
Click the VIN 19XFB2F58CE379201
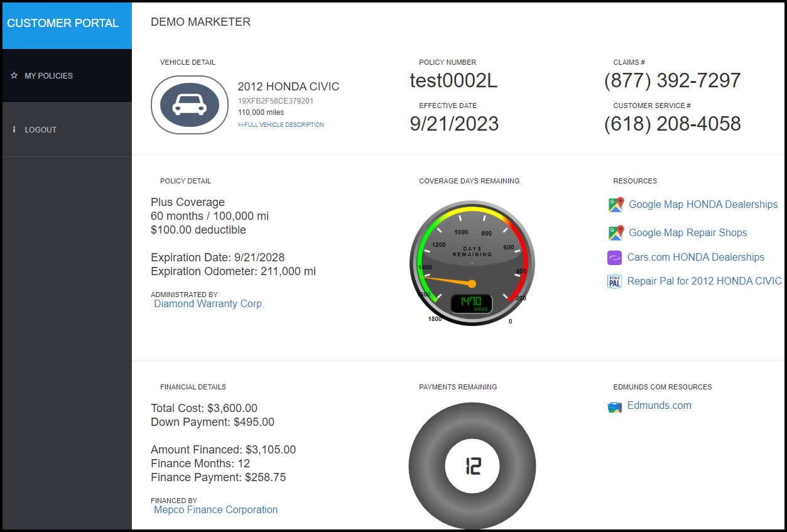275,100
